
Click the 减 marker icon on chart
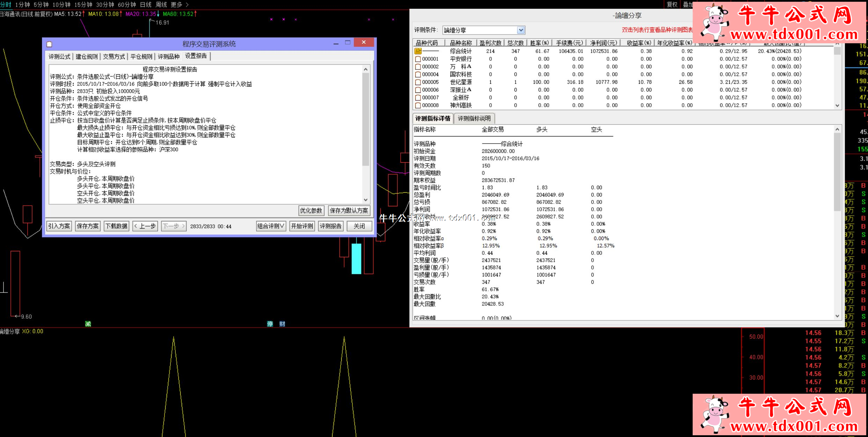(88, 324)
